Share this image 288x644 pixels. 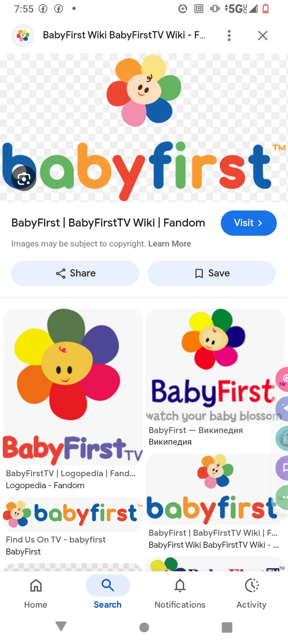click(75, 273)
